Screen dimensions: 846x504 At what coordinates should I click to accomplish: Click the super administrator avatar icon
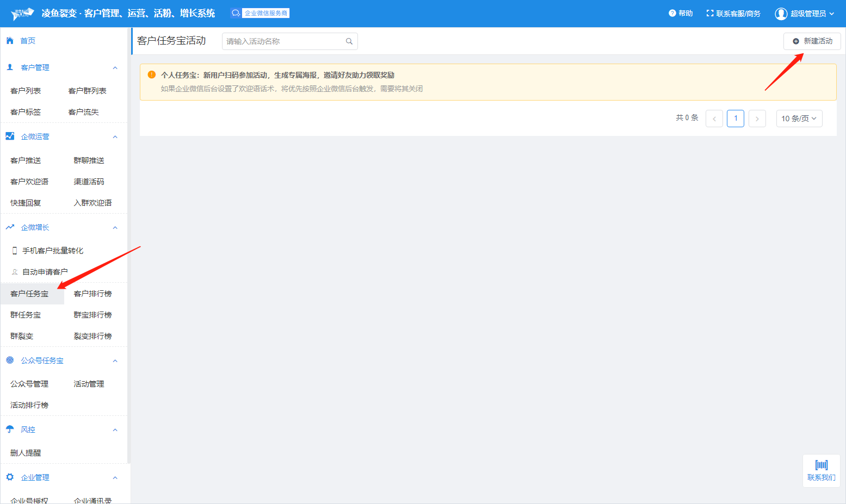coord(781,14)
